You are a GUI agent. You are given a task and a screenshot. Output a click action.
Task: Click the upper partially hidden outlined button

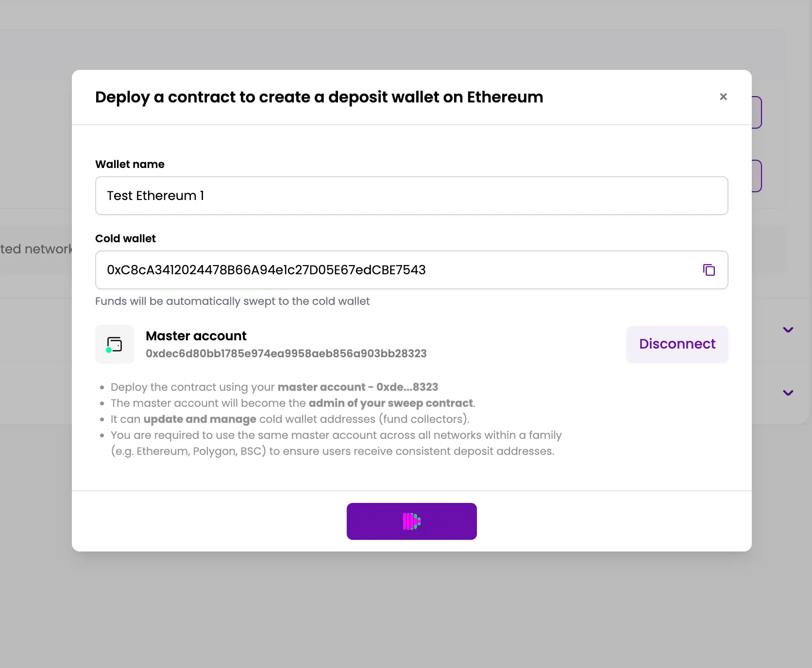pyautogui.click(x=757, y=113)
